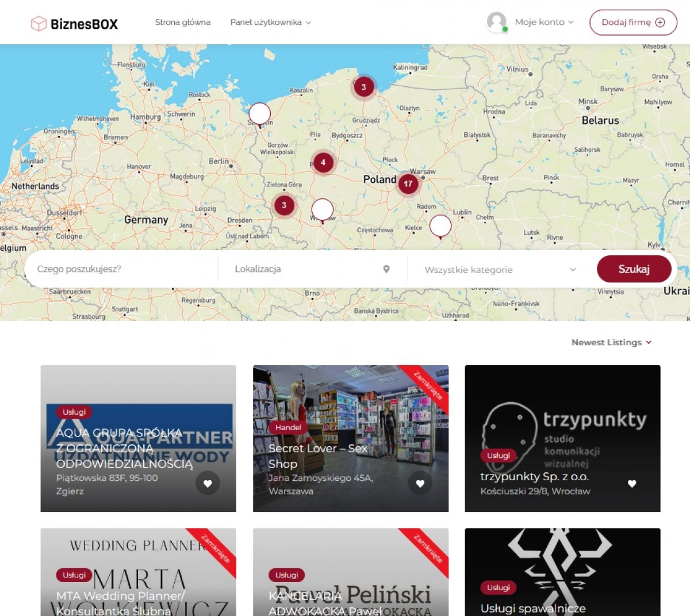Screen dimensions: 690x616
Task: Favorite AQUA GRUPA listing with heart icon
Action: [x=208, y=484]
